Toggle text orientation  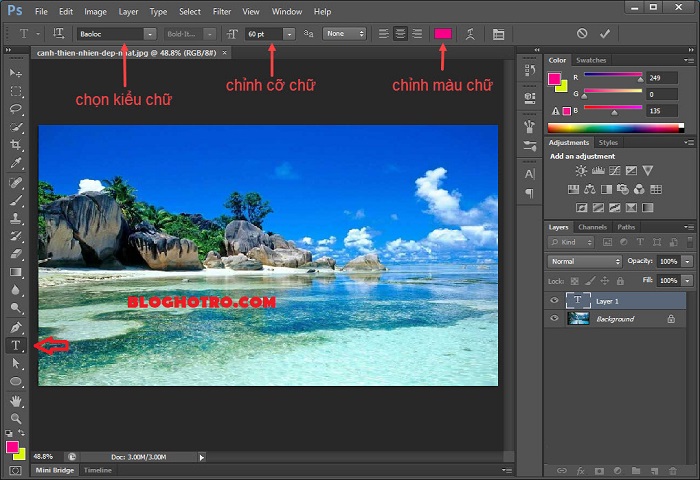pyautogui.click(x=58, y=33)
